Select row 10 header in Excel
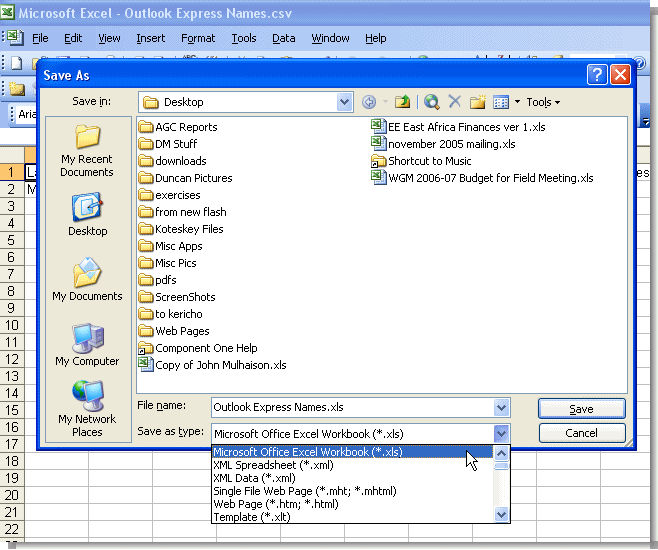This screenshot has height=550, width=658. pos(12,325)
